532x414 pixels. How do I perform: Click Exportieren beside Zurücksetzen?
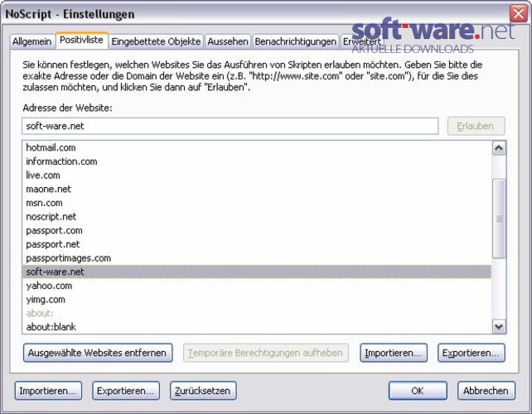(x=126, y=391)
